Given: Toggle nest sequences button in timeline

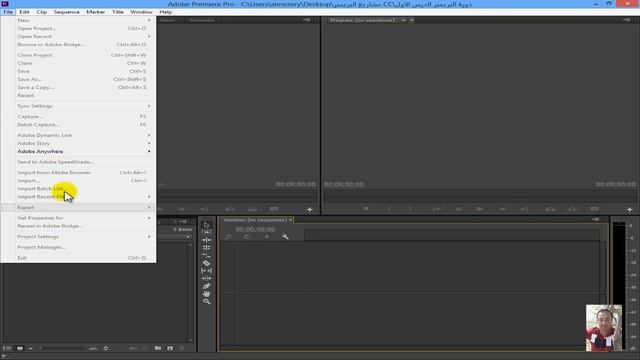Looking at the screenshot, I should click(228, 237).
